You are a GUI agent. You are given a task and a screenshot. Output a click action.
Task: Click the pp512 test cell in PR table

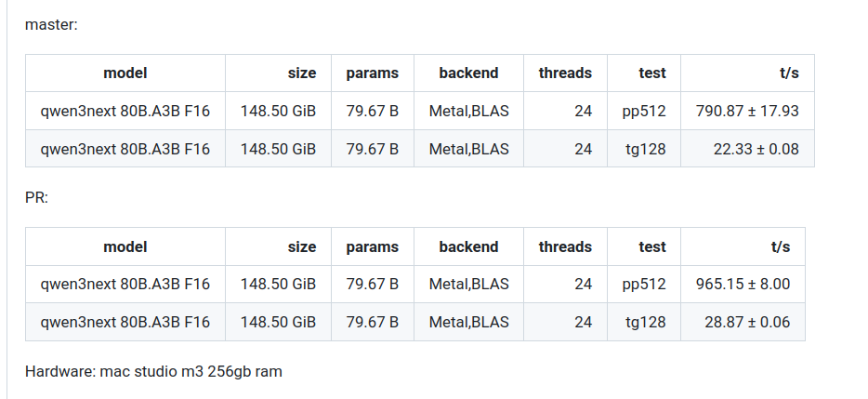point(644,285)
